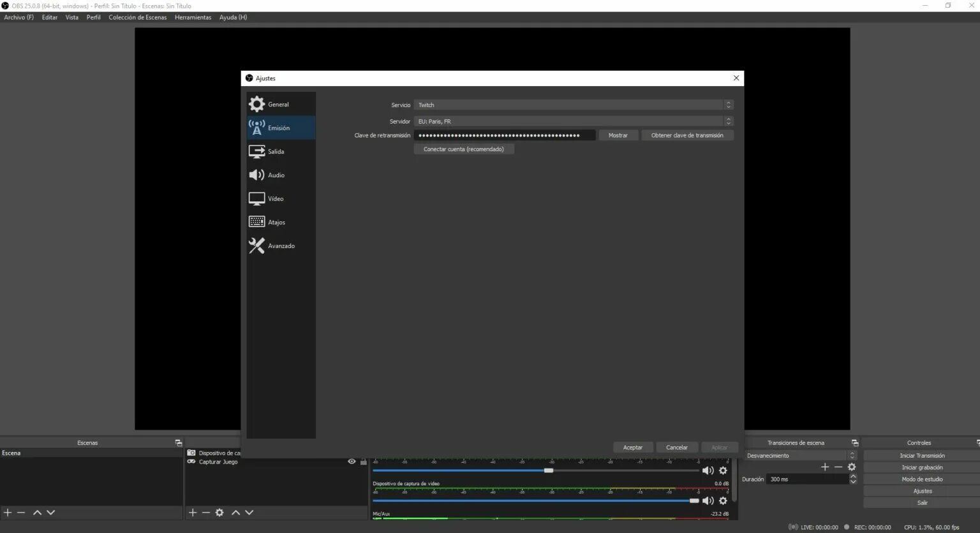Click the Duración 300 ms field
This screenshot has width=980, height=533.
808,479
